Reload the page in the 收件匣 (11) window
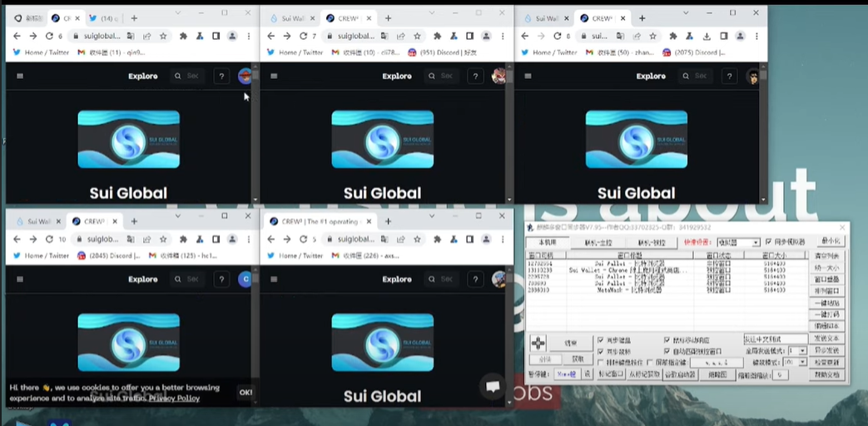This screenshot has width=868, height=426. click(x=49, y=36)
